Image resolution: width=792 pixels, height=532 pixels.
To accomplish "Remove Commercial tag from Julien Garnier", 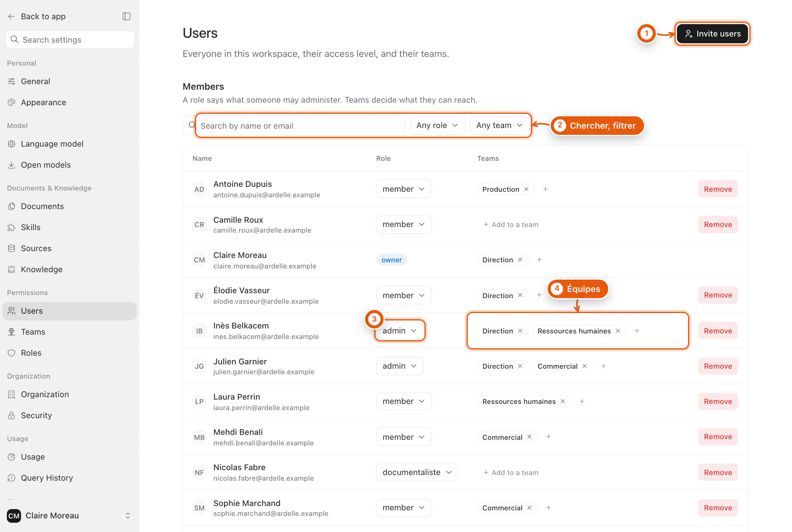I will [584, 366].
